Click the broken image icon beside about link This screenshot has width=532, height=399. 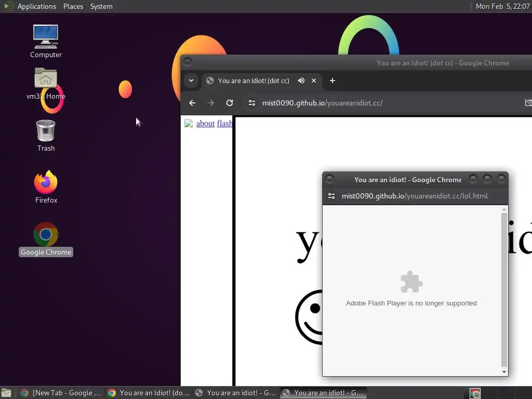(x=188, y=124)
